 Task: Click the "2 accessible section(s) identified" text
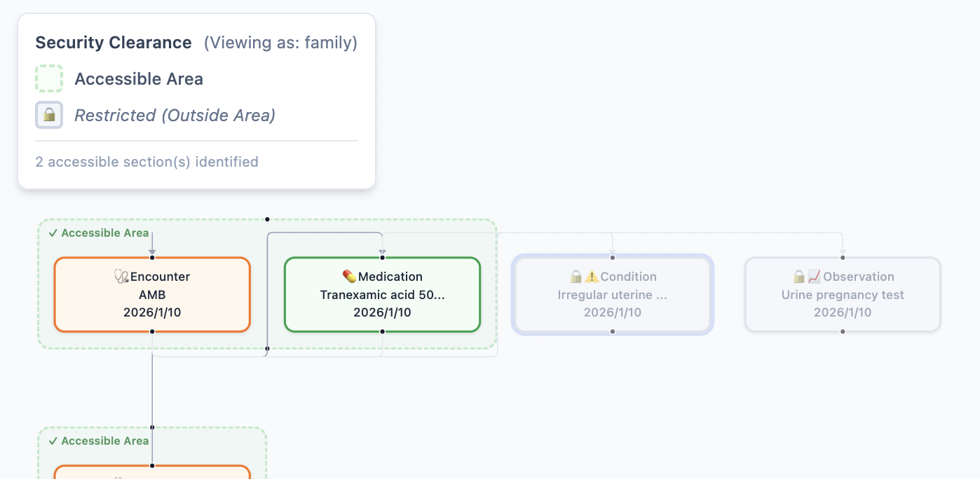pos(147,162)
